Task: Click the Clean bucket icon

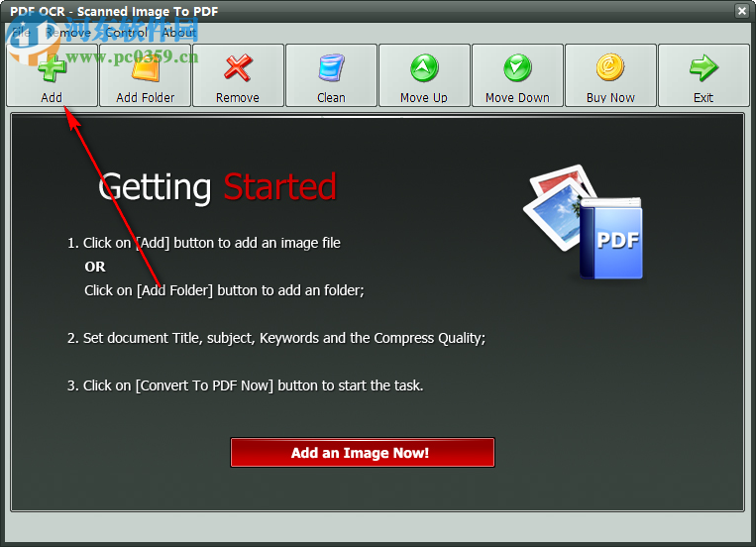Action: click(x=331, y=67)
